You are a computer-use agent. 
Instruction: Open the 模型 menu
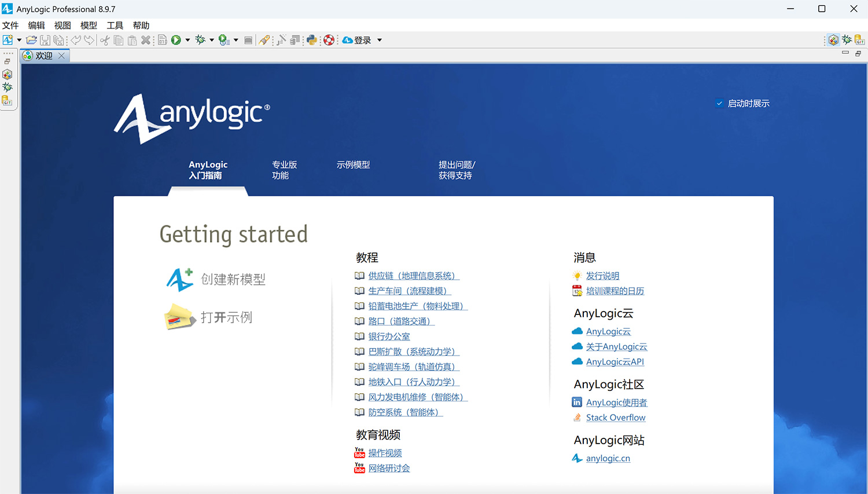89,25
